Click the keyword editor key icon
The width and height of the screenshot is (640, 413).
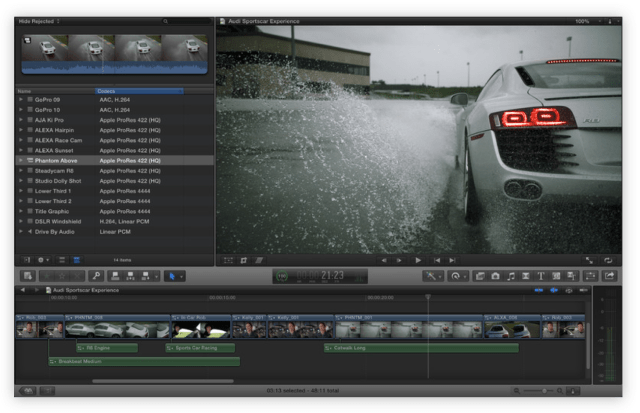[97, 275]
